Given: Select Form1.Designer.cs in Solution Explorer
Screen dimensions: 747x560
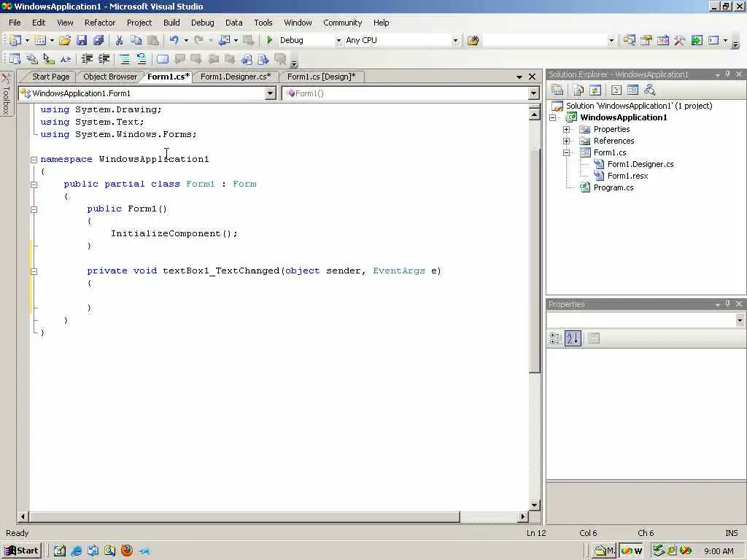Looking at the screenshot, I should tap(640, 164).
